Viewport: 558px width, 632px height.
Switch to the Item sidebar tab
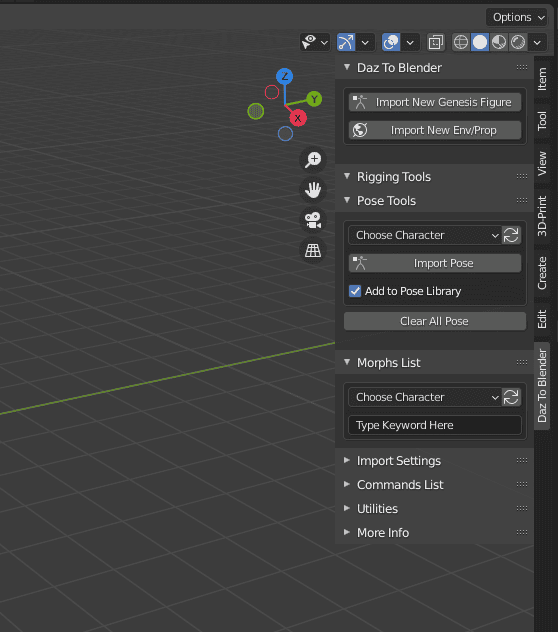(542, 79)
